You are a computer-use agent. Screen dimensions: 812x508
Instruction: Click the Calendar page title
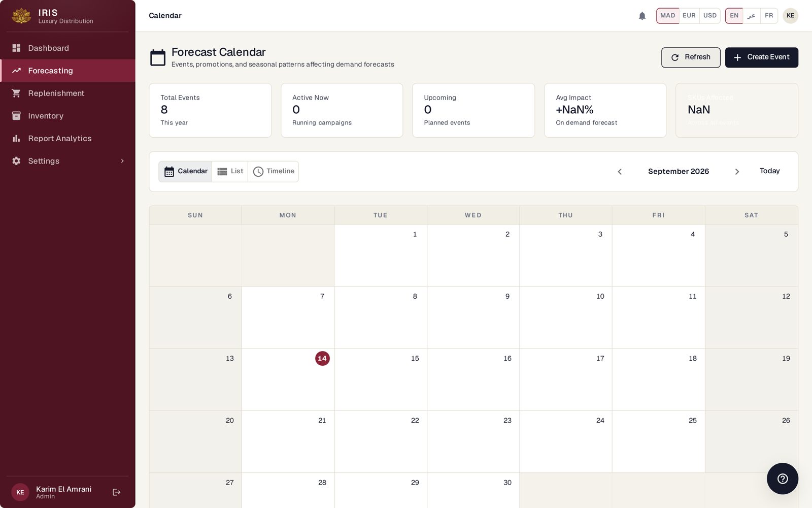coord(165,16)
